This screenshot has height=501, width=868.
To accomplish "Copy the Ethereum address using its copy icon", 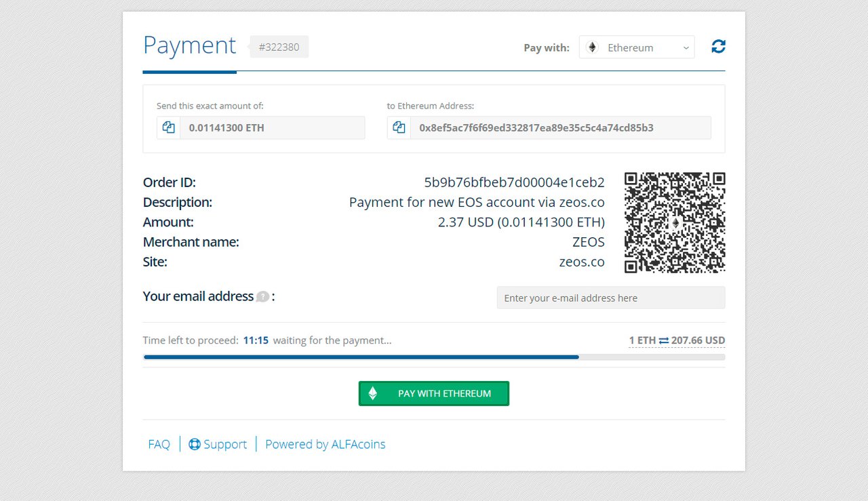I will tap(399, 127).
